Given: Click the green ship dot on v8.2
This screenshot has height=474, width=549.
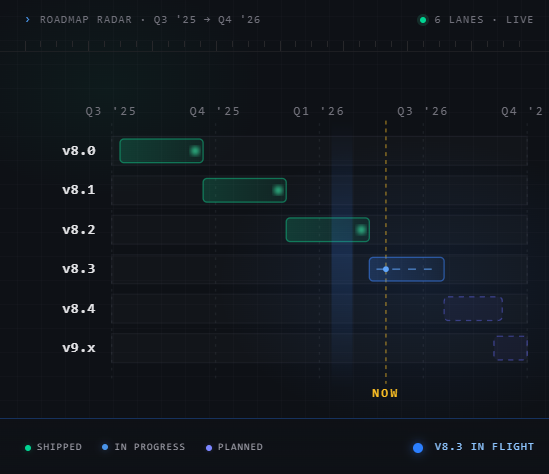Looking at the screenshot, I should [x=361, y=230].
